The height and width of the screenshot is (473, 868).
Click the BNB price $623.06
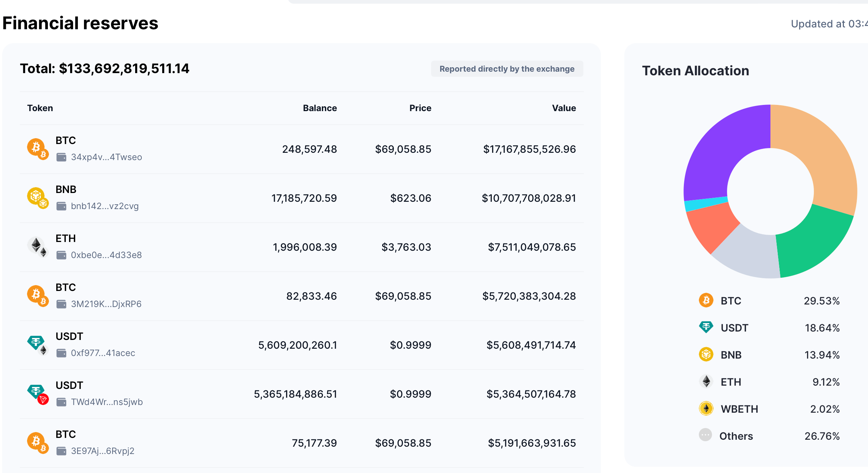click(411, 198)
